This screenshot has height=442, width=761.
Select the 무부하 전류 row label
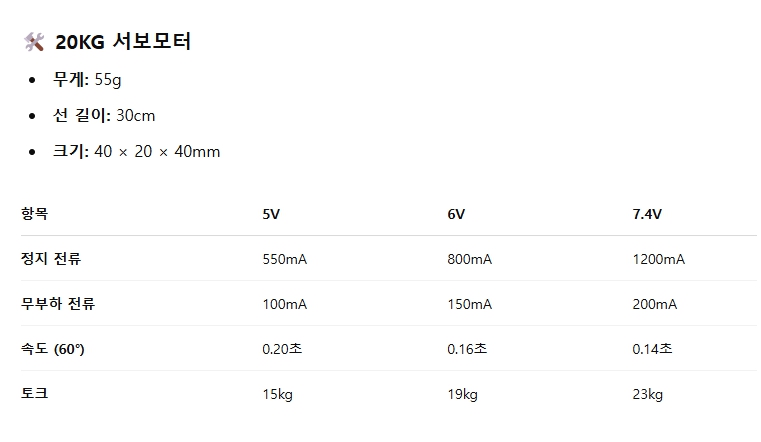(x=58, y=304)
